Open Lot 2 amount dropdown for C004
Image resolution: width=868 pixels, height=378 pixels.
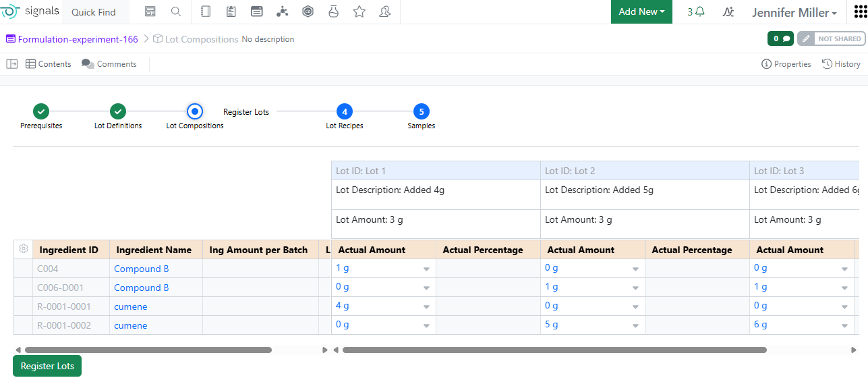(x=635, y=269)
